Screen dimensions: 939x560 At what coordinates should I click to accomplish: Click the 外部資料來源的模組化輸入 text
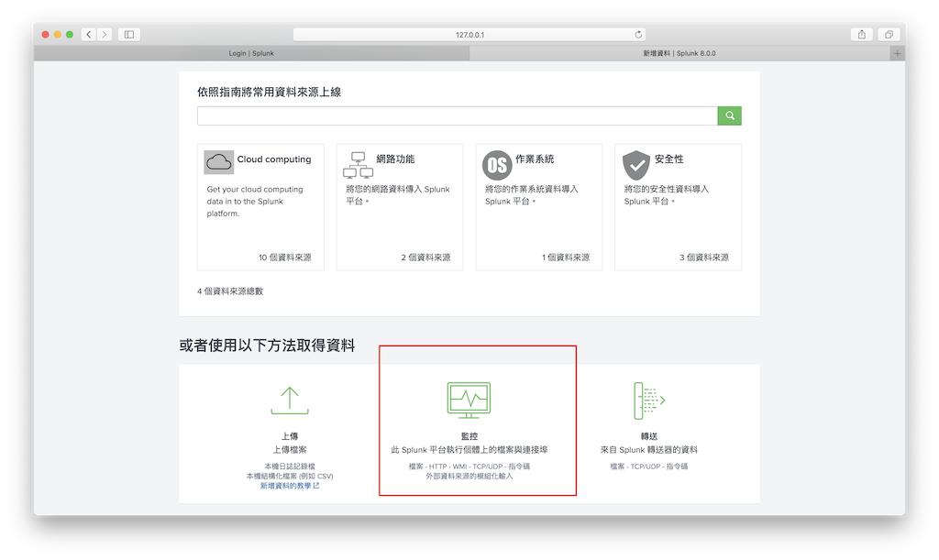click(x=469, y=477)
